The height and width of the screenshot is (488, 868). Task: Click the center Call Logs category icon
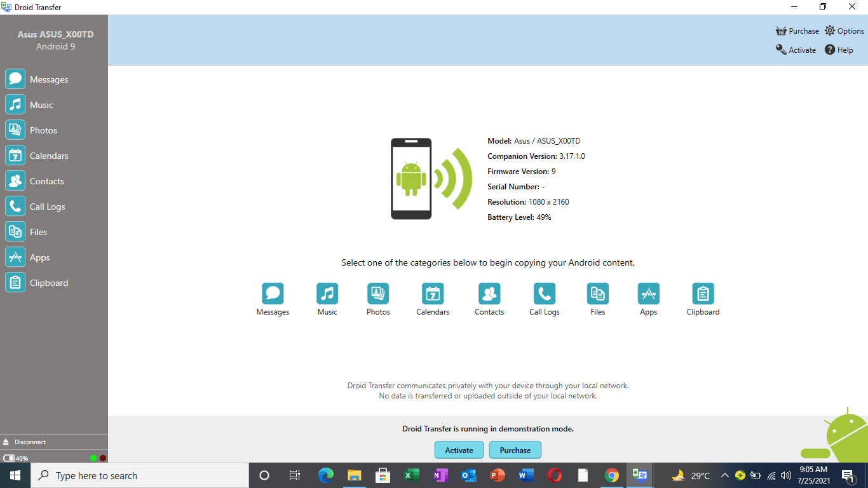545,294
